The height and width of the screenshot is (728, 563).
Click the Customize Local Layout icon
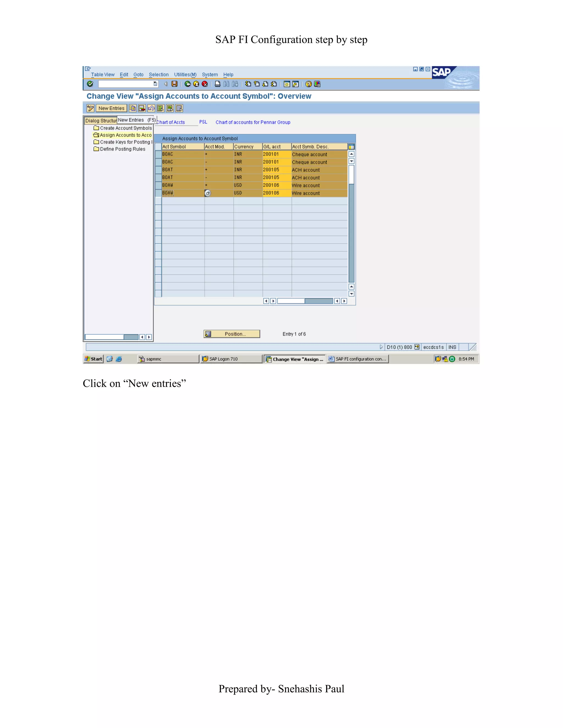pyautogui.click(x=317, y=84)
